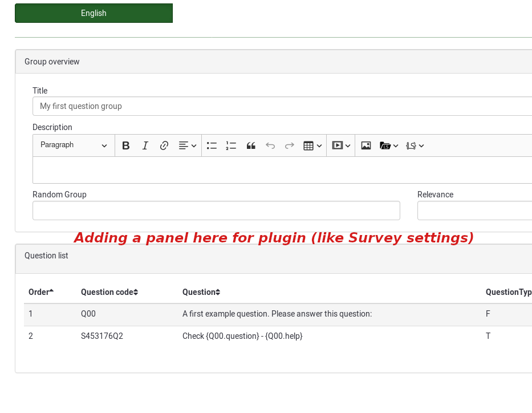Click the insert image icon
This screenshot has height=413, width=532.
pos(366,145)
